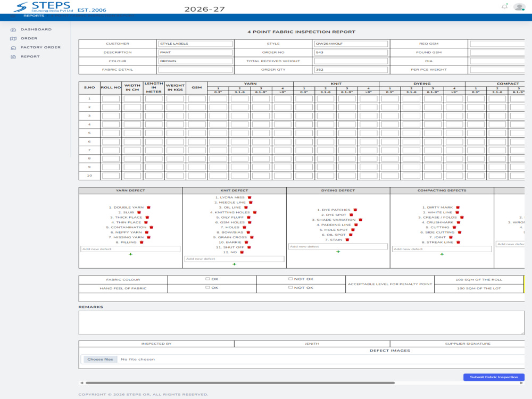
Task: Remove the STAIN dyeing defect
Action: [347, 240]
